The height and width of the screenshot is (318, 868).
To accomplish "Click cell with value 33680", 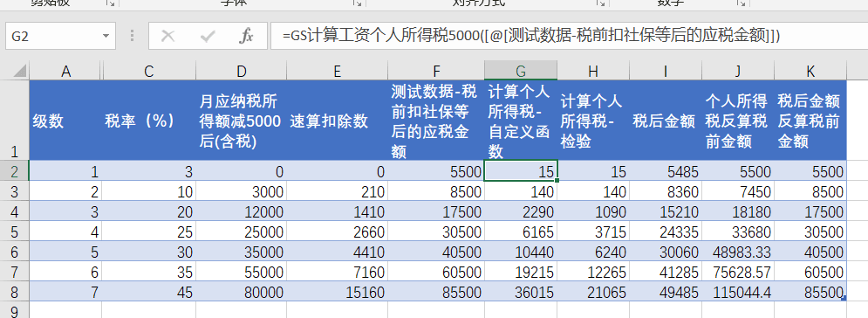I will tap(738, 231).
